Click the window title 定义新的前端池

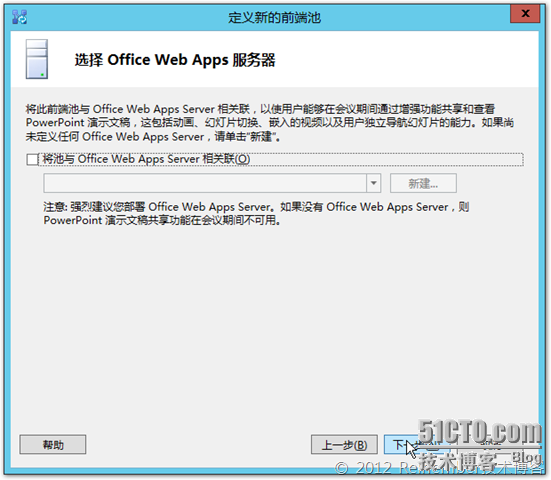(274, 17)
